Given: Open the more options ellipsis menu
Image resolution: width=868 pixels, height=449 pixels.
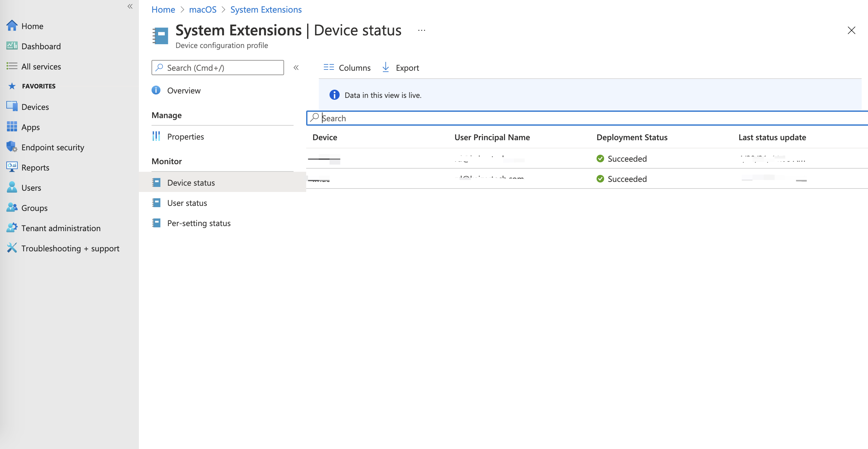Looking at the screenshot, I should [x=421, y=30].
